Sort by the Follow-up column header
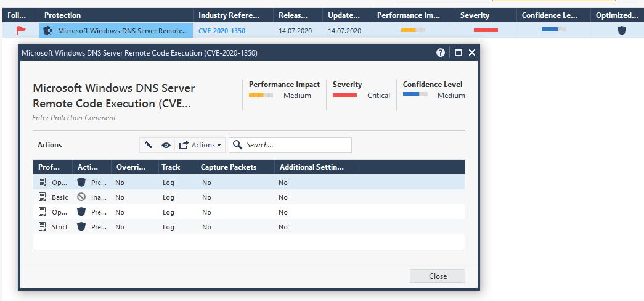644x301 pixels. click(20, 15)
